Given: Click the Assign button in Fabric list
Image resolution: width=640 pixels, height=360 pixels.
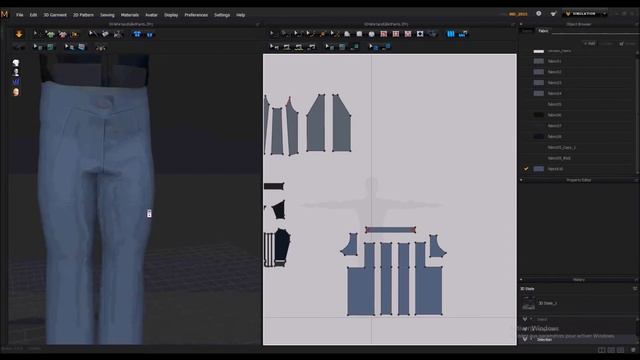Looking at the screenshot, I should pyautogui.click(x=627, y=43).
